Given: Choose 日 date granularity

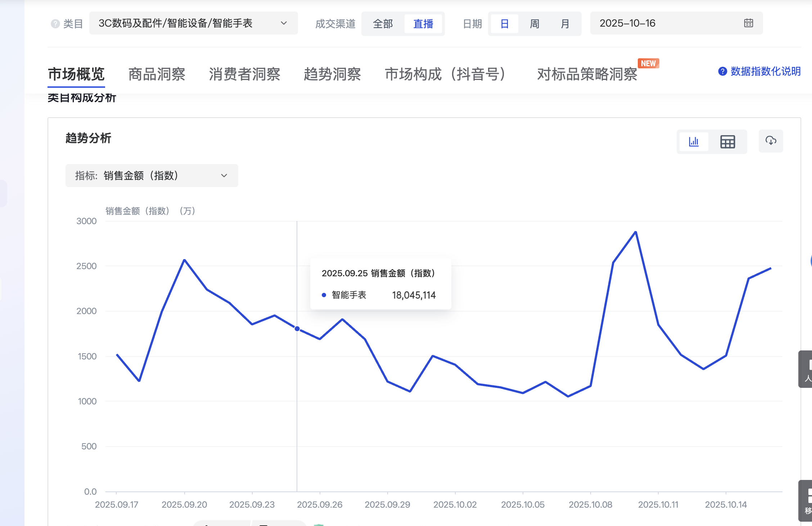Looking at the screenshot, I should click(x=504, y=24).
